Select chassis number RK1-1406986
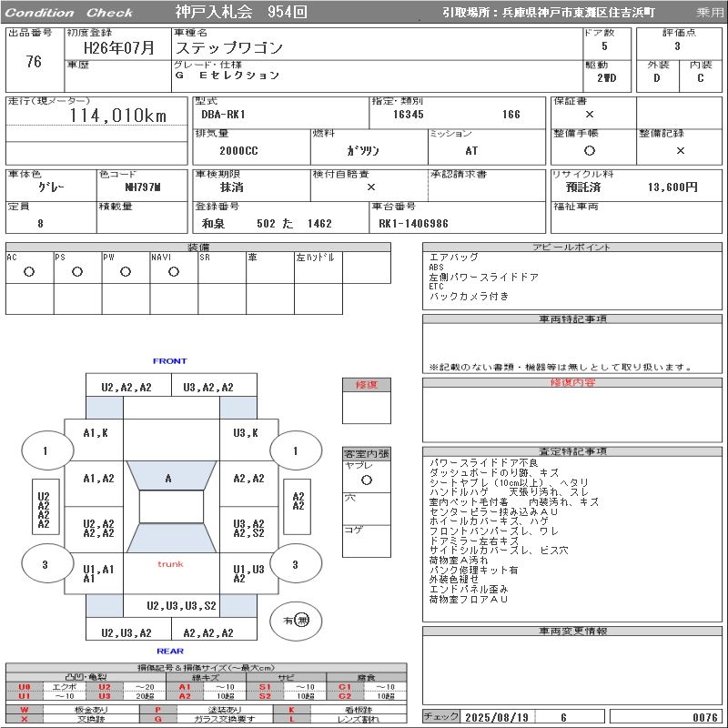 [413, 224]
